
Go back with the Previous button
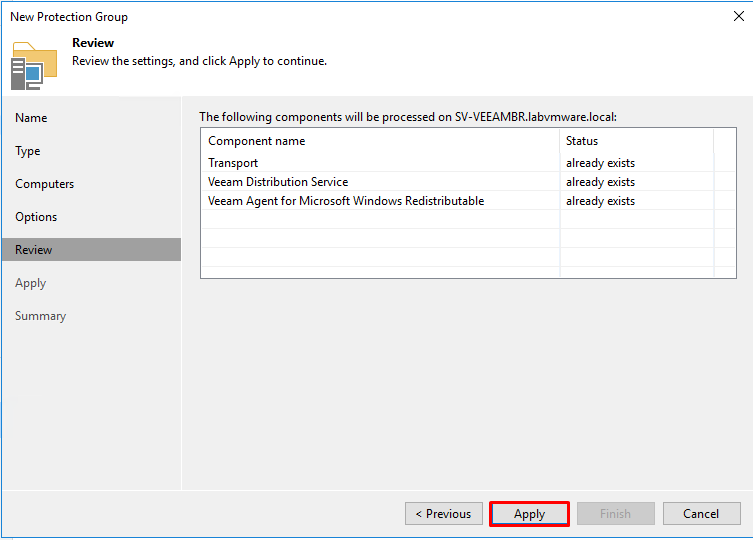pos(443,514)
